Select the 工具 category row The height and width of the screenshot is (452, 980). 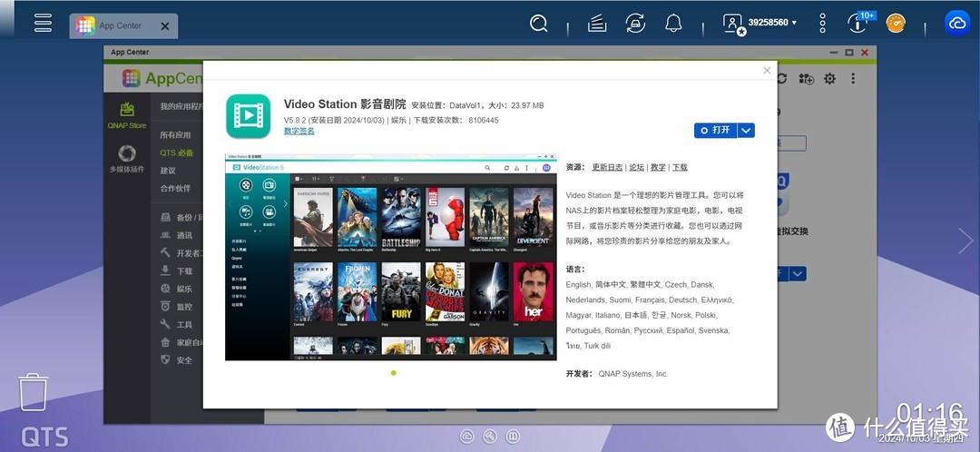click(176, 324)
